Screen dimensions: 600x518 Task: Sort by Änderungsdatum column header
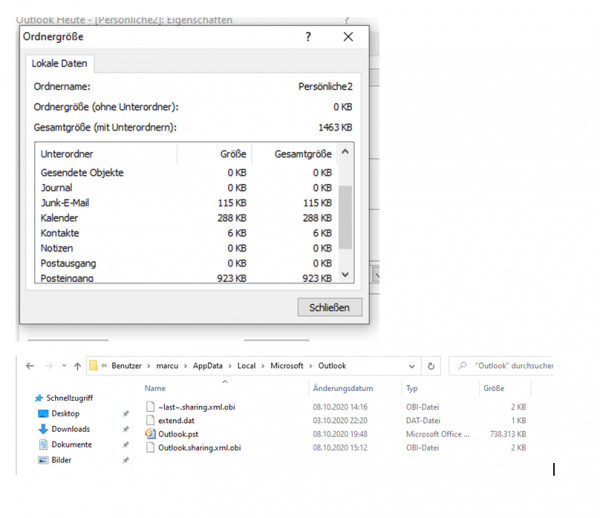click(342, 388)
